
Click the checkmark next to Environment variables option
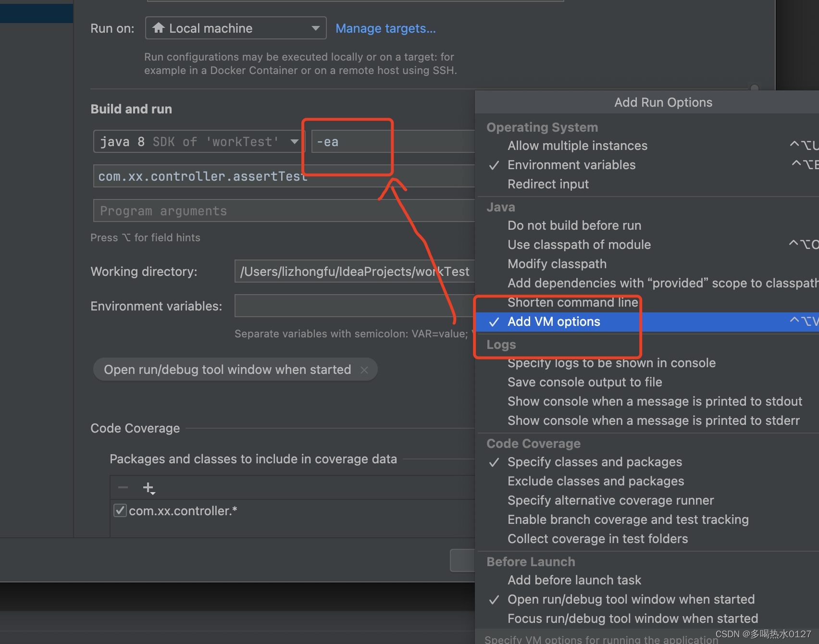click(494, 165)
